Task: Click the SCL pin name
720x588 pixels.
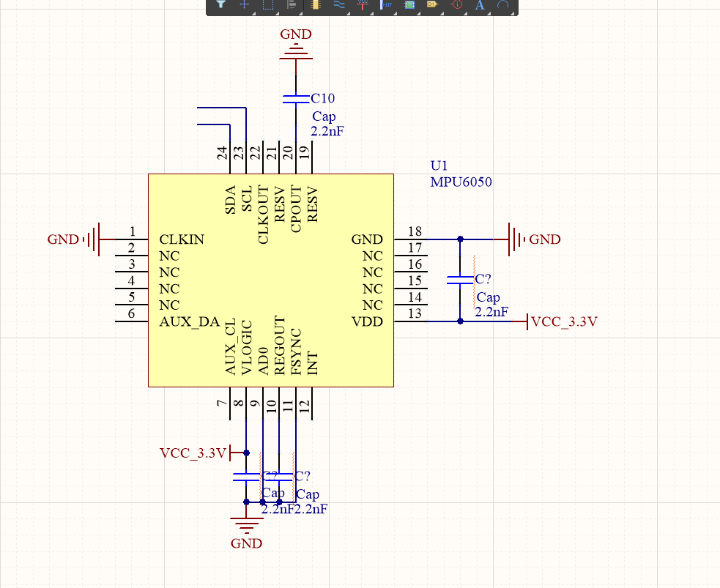Action: click(x=247, y=198)
